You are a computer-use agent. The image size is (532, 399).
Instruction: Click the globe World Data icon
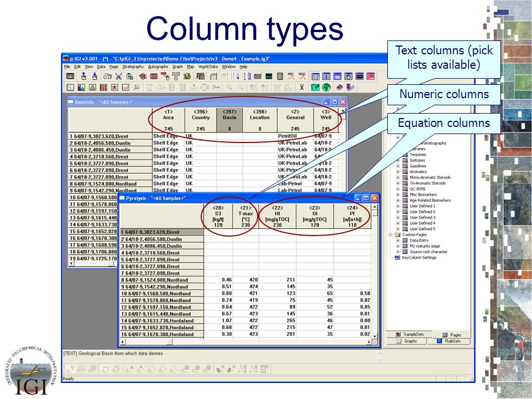[x=326, y=88]
